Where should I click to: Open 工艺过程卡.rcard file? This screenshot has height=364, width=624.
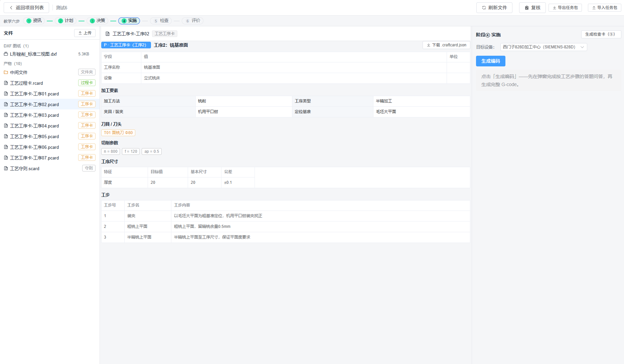[50, 83]
